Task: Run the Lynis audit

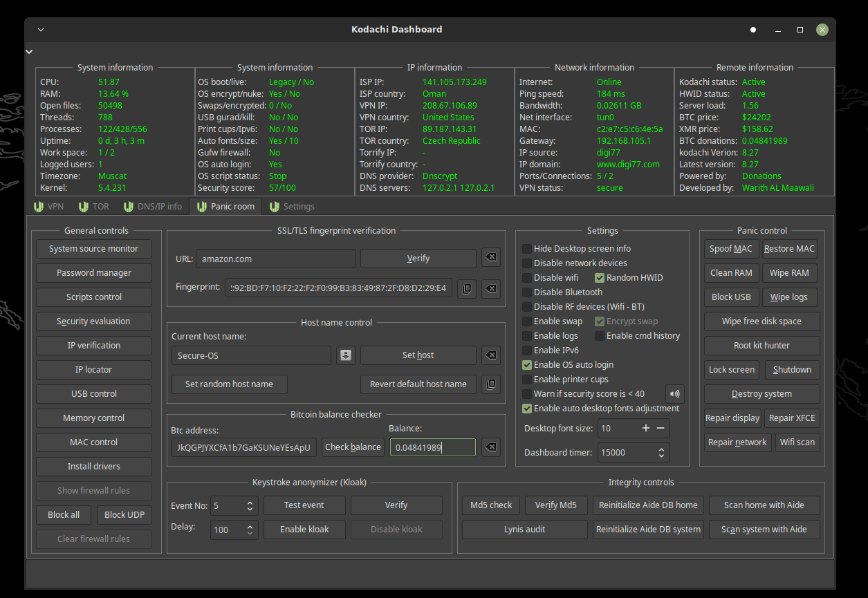Action: tap(525, 530)
